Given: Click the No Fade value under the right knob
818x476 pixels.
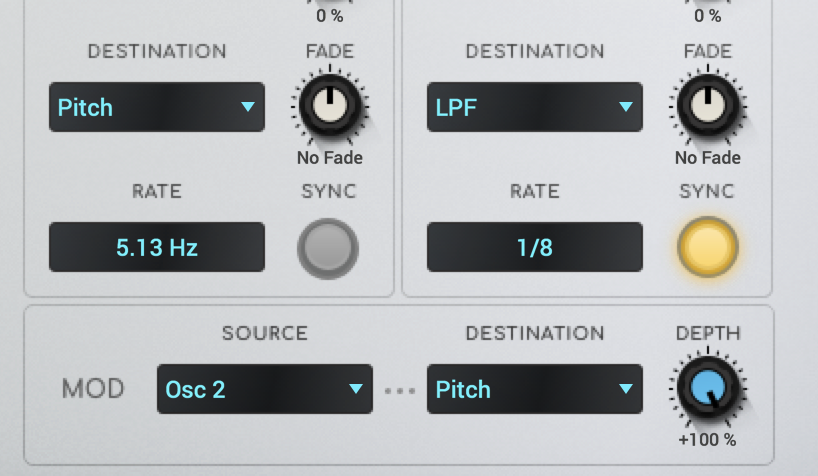Looking at the screenshot, I should click(707, 158).
